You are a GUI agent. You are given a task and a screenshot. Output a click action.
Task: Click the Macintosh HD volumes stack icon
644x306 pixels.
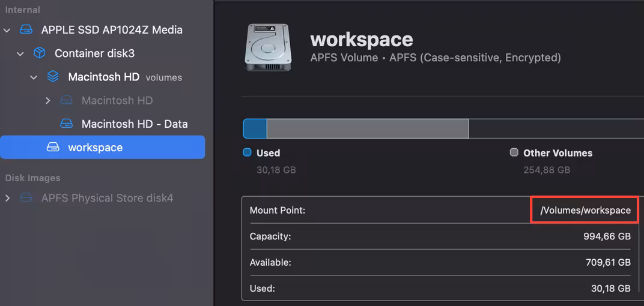53,77
